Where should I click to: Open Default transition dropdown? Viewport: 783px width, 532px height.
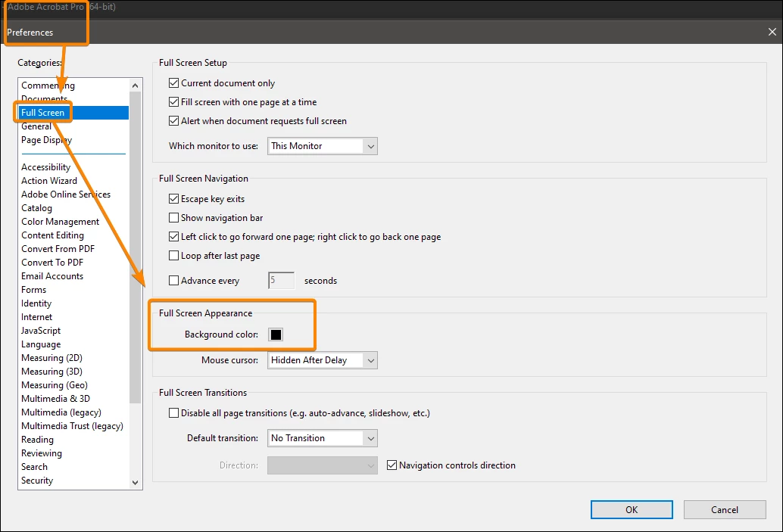323,437
